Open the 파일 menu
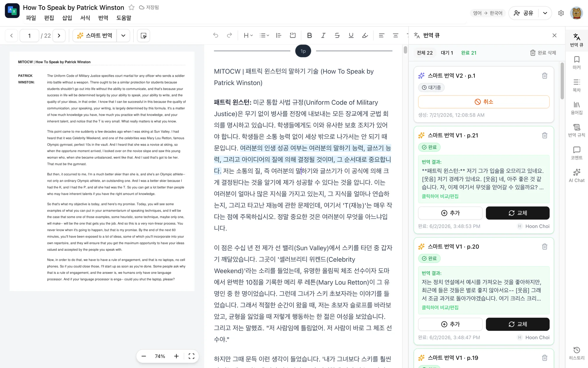588x368 pixels. tap(31, 18)
